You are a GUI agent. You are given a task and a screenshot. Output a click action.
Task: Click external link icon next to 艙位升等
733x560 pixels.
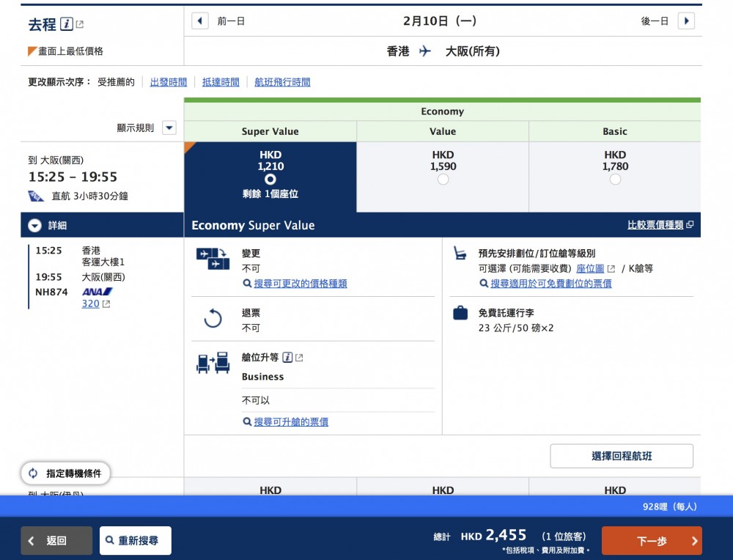pos(299,358)
